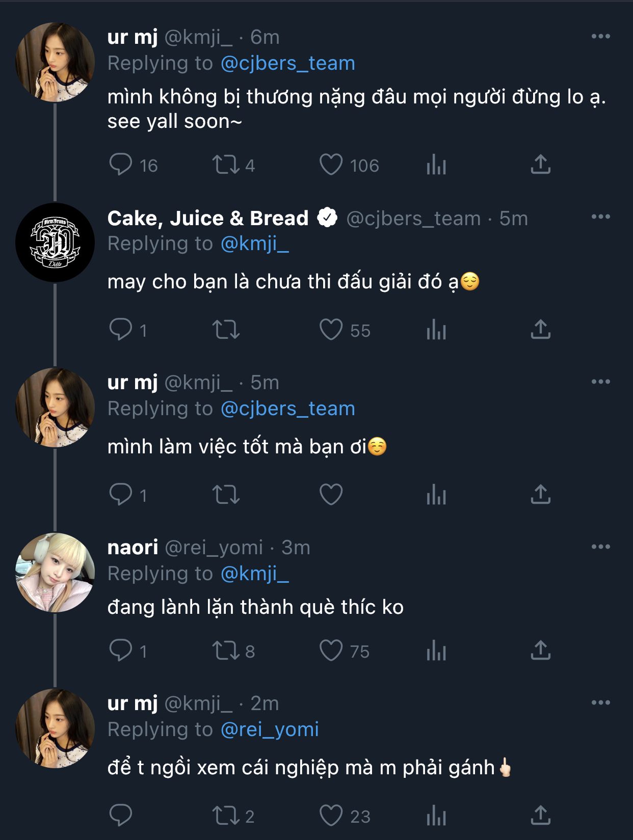Retweet the tweet with 4 retweets
This screenshot has height=840, width=633.
pos(226,165)
